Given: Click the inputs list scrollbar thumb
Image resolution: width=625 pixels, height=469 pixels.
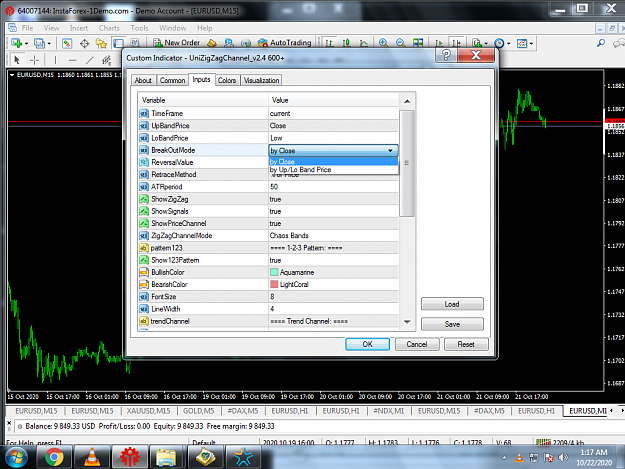Looking at the screenshot, I should pos(407,163).
